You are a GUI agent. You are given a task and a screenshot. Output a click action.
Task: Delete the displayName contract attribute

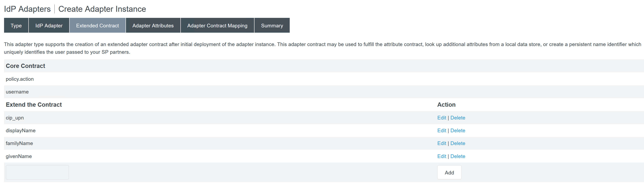pos(458,130)
